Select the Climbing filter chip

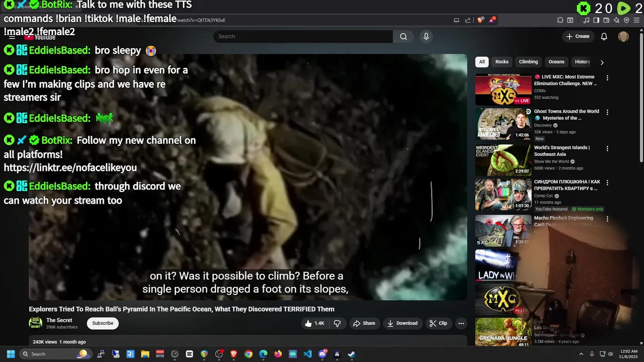tap(528, 62)
